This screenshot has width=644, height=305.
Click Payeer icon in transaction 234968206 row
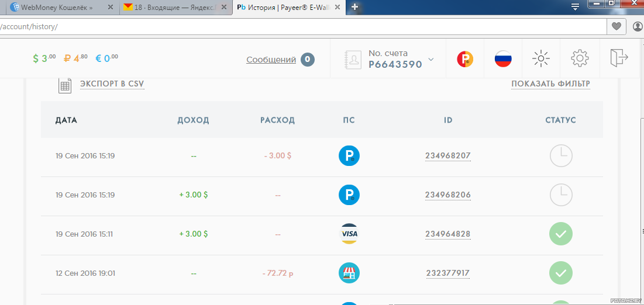[349, 195]
